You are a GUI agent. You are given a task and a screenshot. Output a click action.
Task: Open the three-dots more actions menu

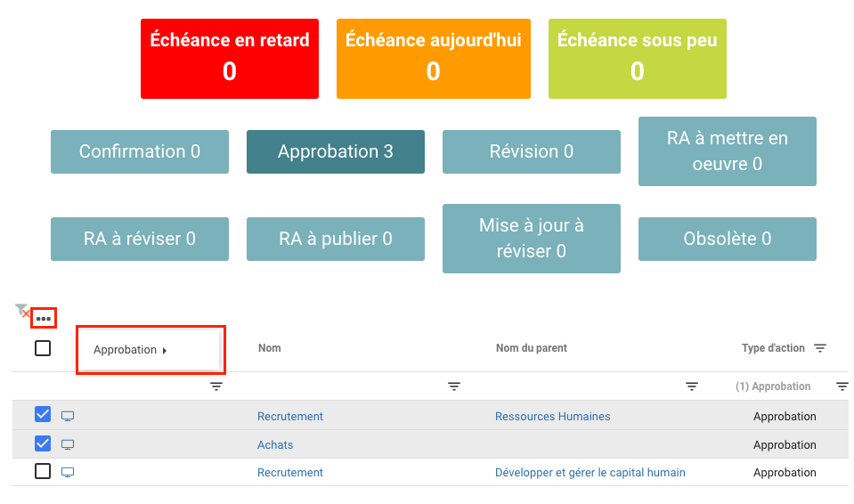tap(44, 318)
